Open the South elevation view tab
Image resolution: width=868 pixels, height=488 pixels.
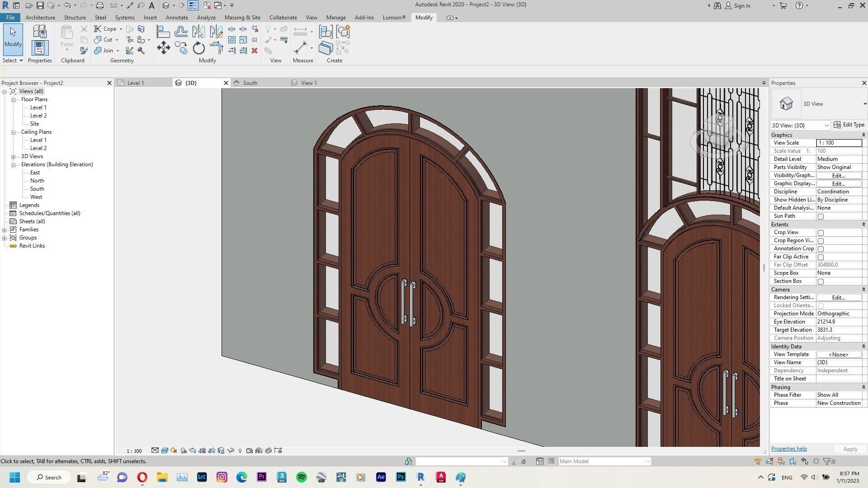coord(250,83)
